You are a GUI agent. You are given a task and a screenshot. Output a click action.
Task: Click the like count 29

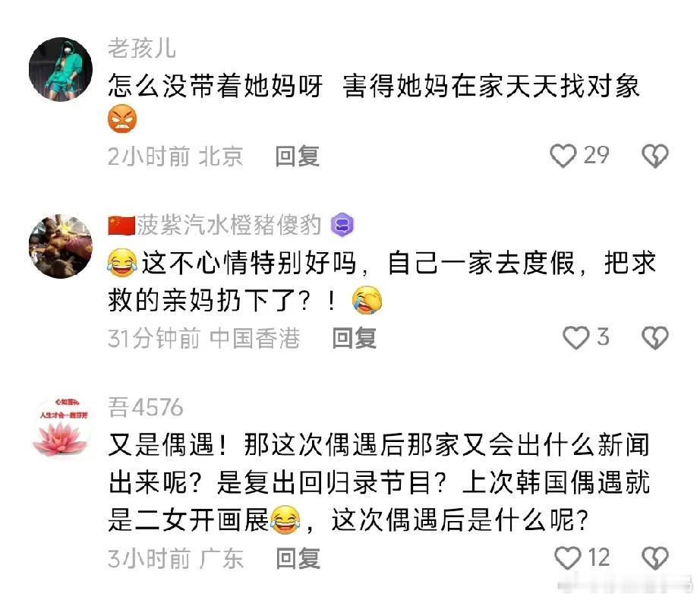[597, 156]
